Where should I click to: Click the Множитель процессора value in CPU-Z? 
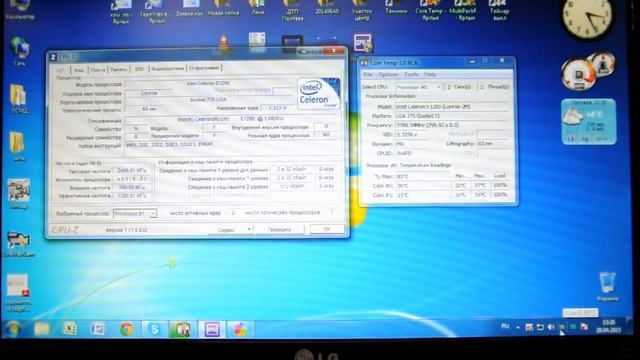click(x=131, y=179)
